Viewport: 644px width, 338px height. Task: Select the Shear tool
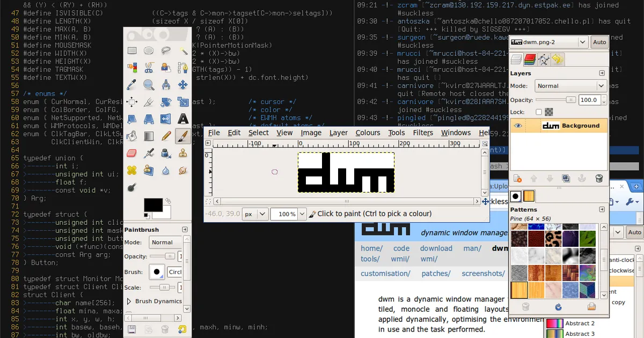pyautogui.click(x=131, y=119)
